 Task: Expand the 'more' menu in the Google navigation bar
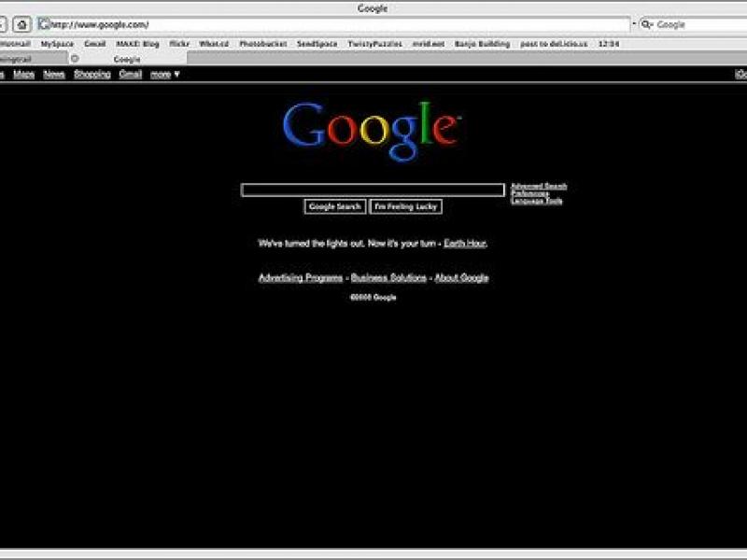click(x=164, y=75)
